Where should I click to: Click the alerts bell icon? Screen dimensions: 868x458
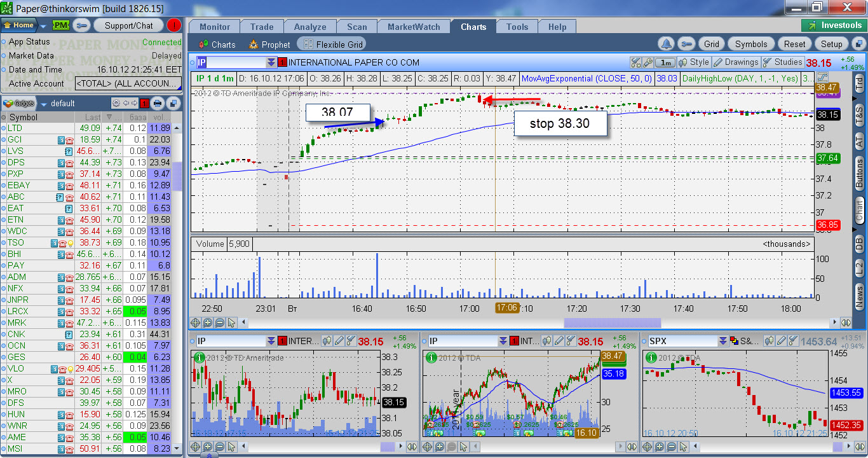coord(666,44)
